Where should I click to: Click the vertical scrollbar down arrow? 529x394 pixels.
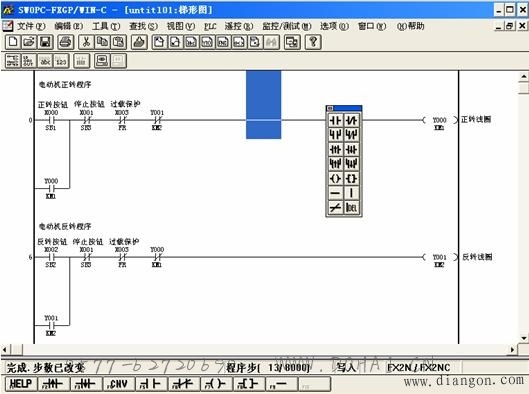[524, 338]
